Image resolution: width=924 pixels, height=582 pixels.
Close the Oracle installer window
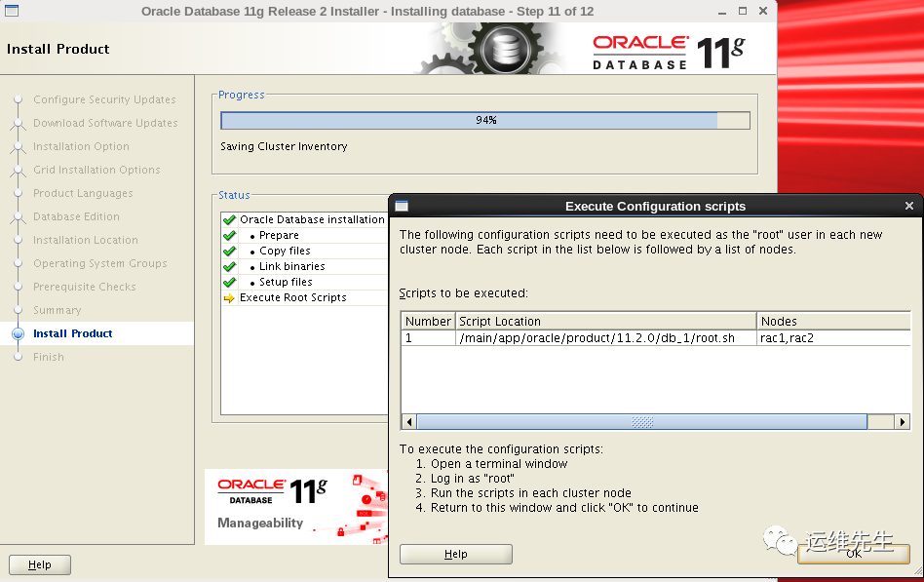pos(763,11)
